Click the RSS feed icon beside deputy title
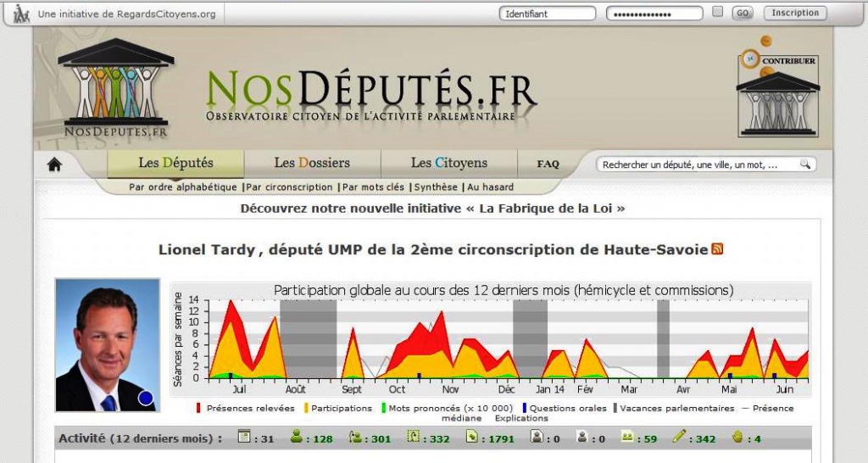 coord(717,249)
